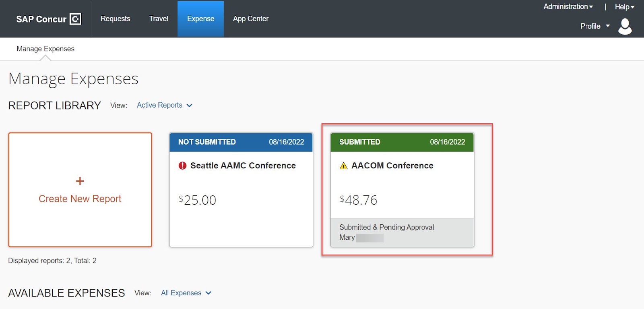The width and height of the screenshot is (644, 309).
Task: Click the 08/16/2022 date on NOT SUBMITTED card
Action: 287,142
